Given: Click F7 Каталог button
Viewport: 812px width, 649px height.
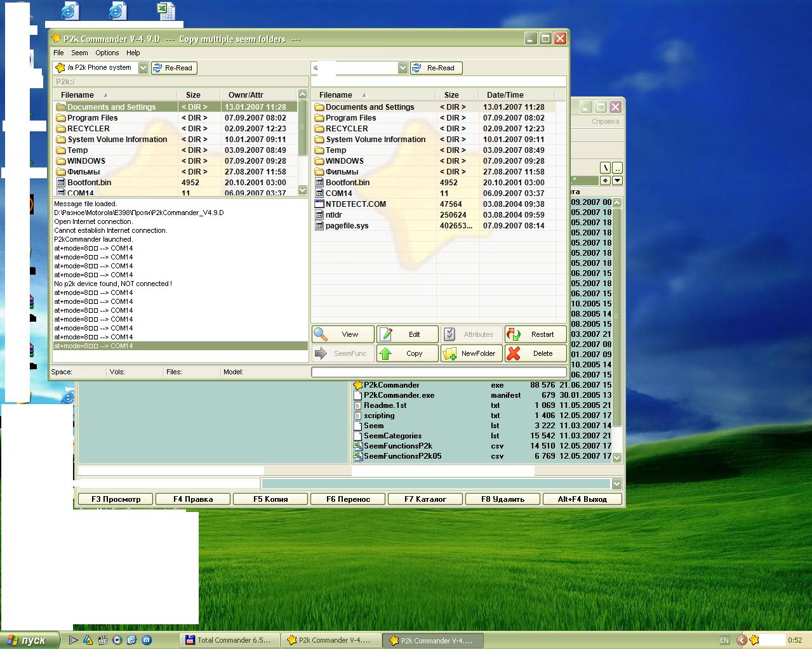Looking at the screenshot, I should pos(425,499).
